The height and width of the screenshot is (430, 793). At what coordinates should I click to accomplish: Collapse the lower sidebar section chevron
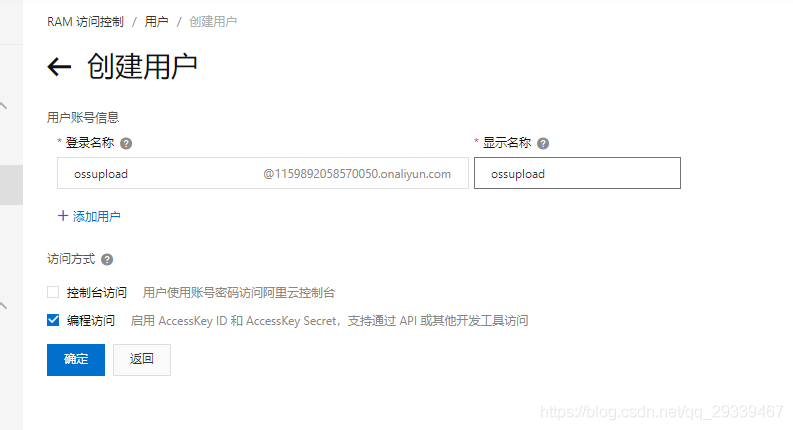4,306
